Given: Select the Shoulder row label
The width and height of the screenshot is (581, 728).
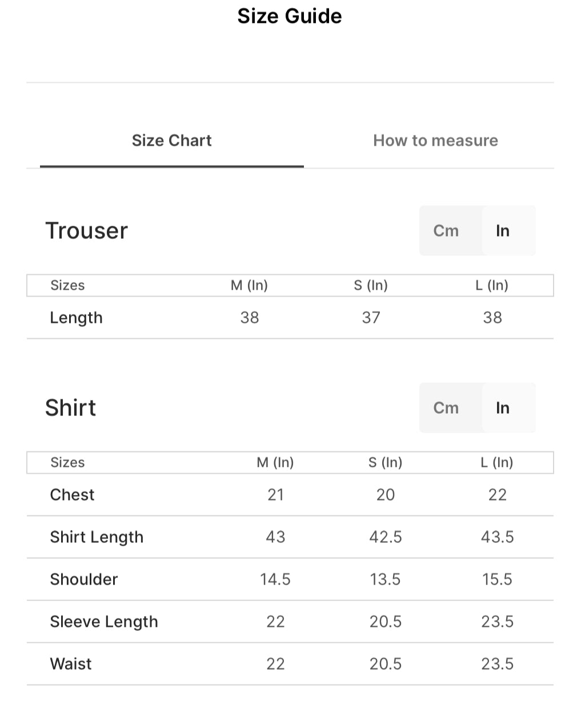Looking at the screenshot, I should [84, 579].
